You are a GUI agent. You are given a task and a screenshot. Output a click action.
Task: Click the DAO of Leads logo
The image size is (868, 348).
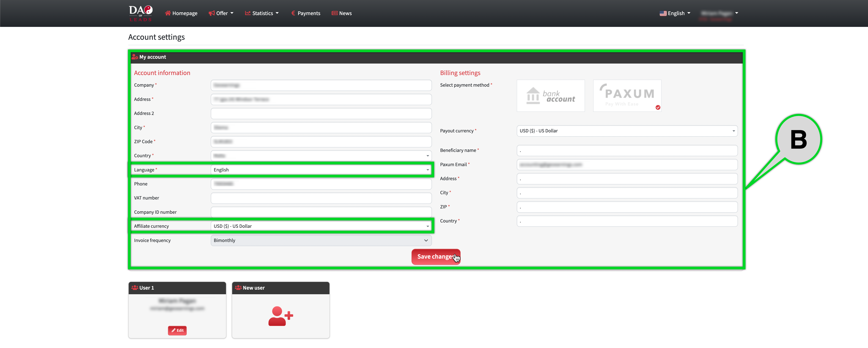140,14
